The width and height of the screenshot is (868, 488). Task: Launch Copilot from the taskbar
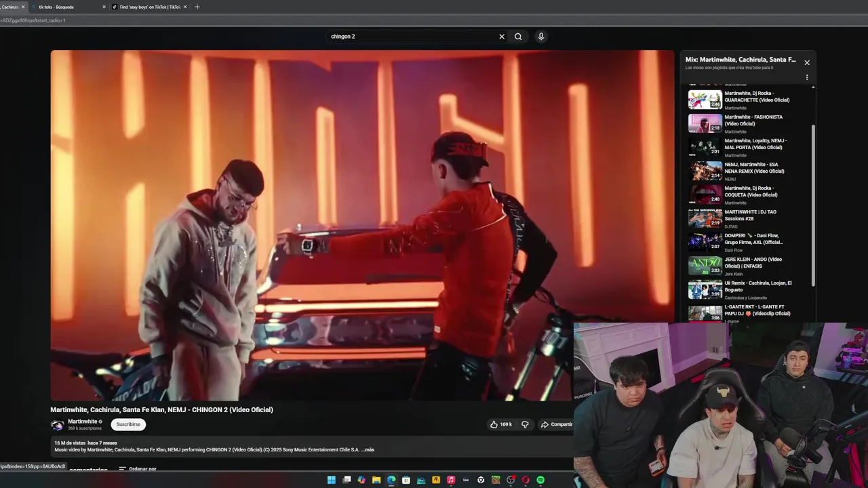pyautogui.click(x=361, y=480)
